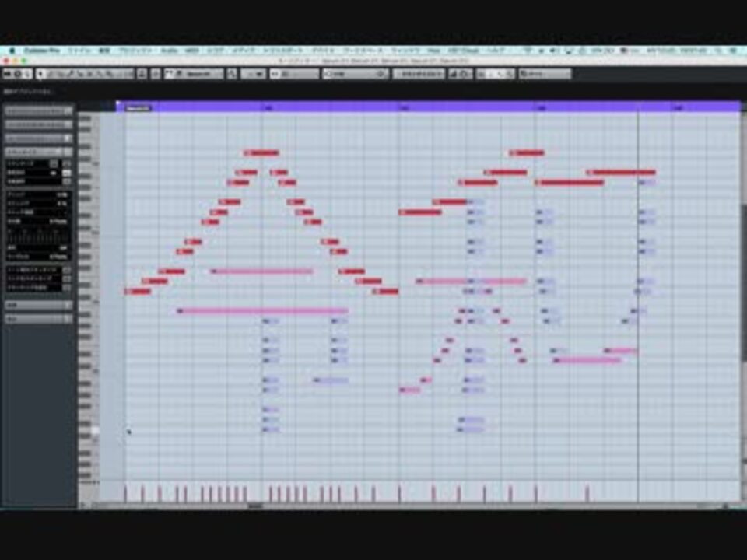Viewport: 747px width, 560px height.
Task: Toggle the highlighted second quantize checkbox
Action: pyautogui.click(x=67, y=173)
